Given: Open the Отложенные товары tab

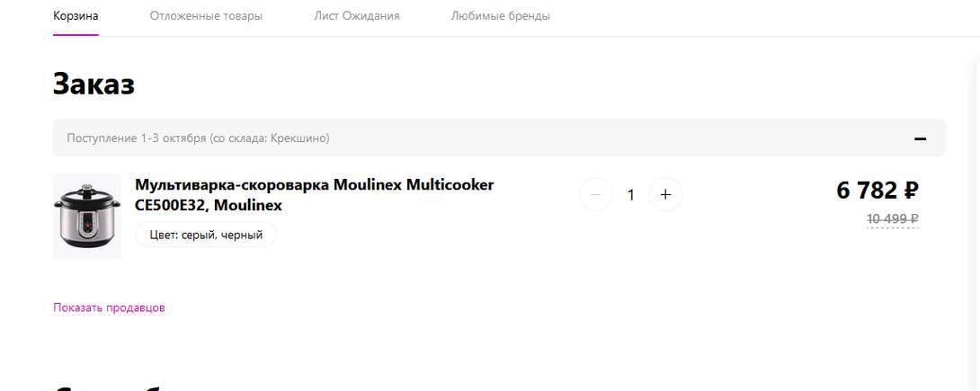Looking at the screenshot, I should (206, 16).
